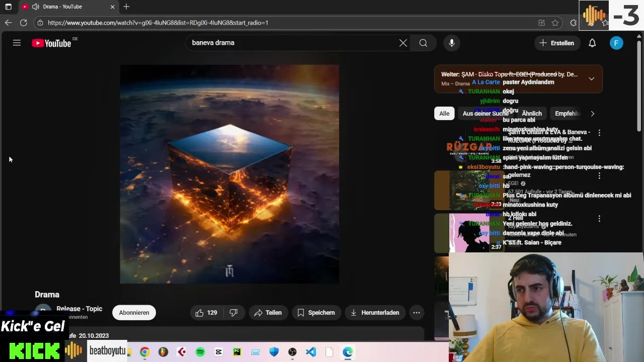View site information icon in address bar

coord(40,23)
